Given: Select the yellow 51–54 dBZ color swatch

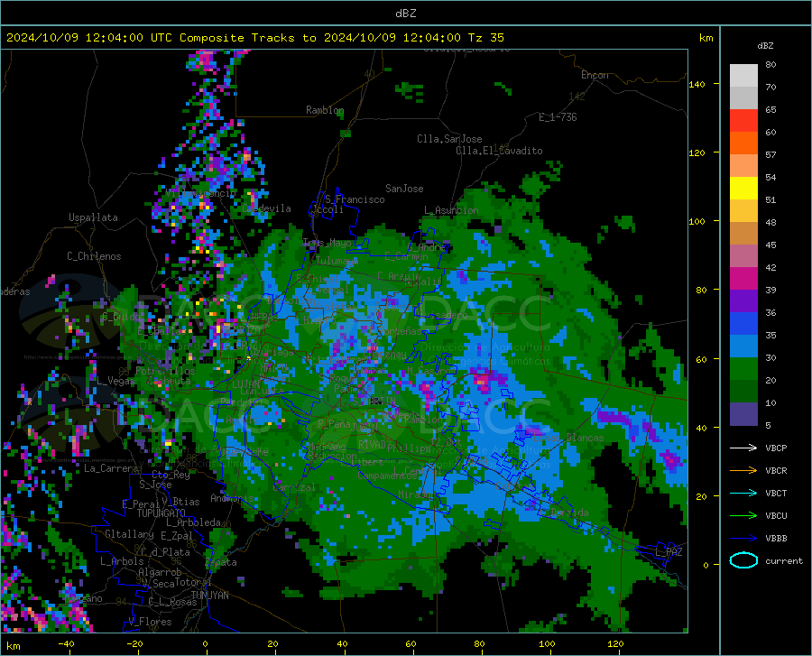Looking at the screenshot, I should (743, 189).
